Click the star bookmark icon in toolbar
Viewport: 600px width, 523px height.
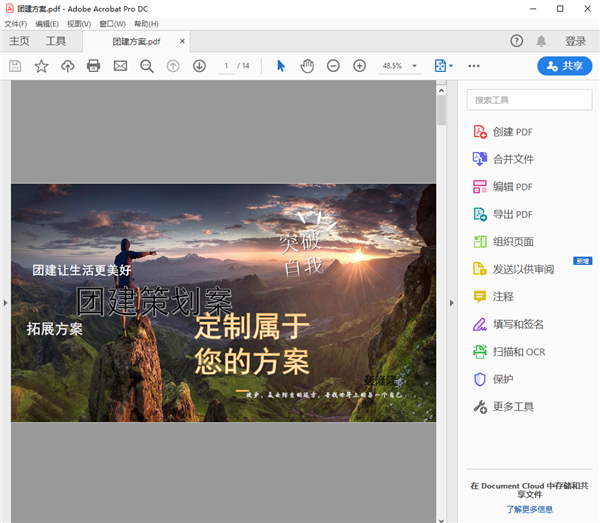41,66
